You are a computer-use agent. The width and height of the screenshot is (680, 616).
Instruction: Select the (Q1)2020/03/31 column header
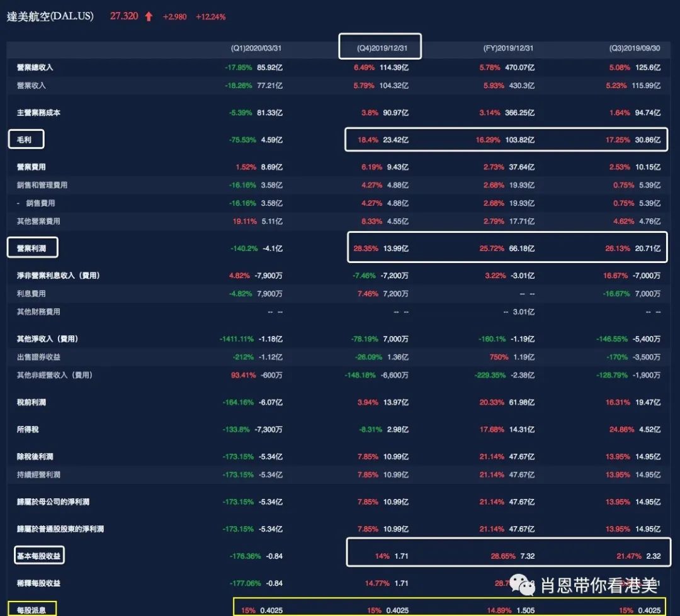pos(256,48)
